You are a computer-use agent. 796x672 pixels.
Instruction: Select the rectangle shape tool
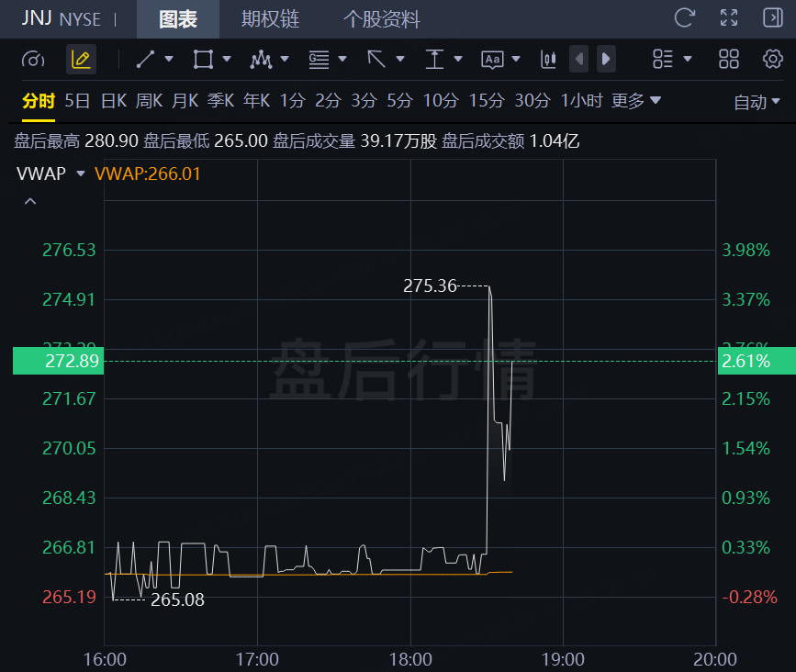(x=203, y=60)
